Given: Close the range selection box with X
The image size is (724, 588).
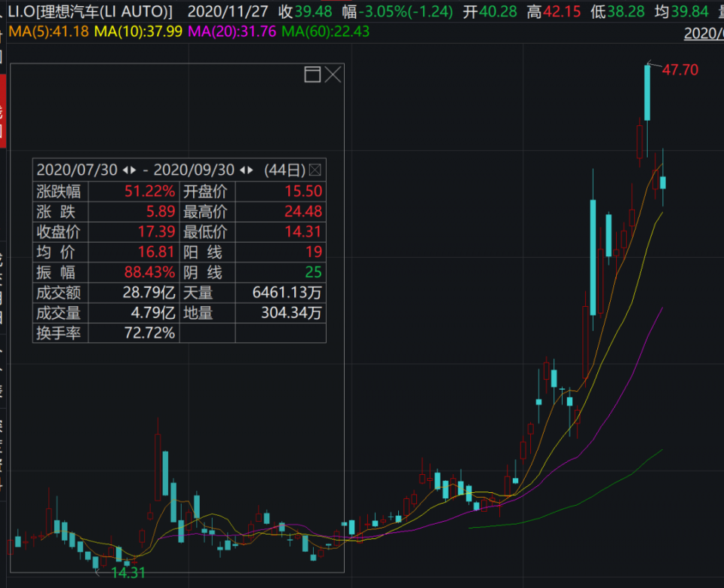Looking at the screenshot, I should 333,74.
